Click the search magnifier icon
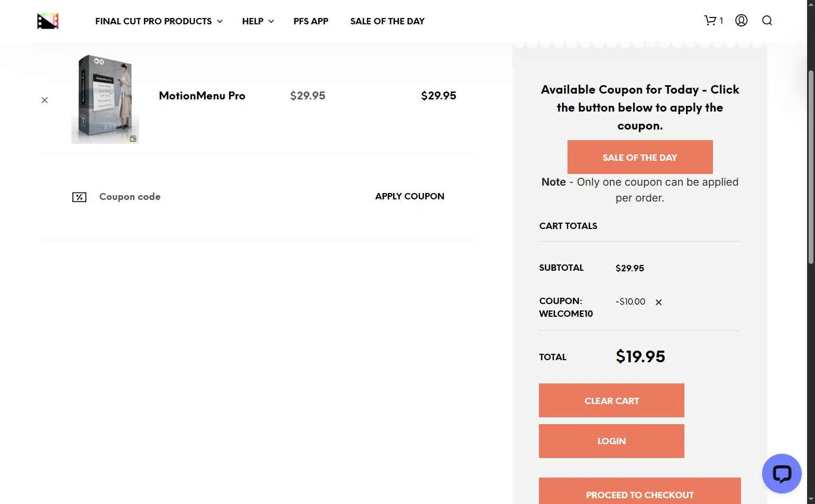This screenshot has width=815, height=504. 767,21
